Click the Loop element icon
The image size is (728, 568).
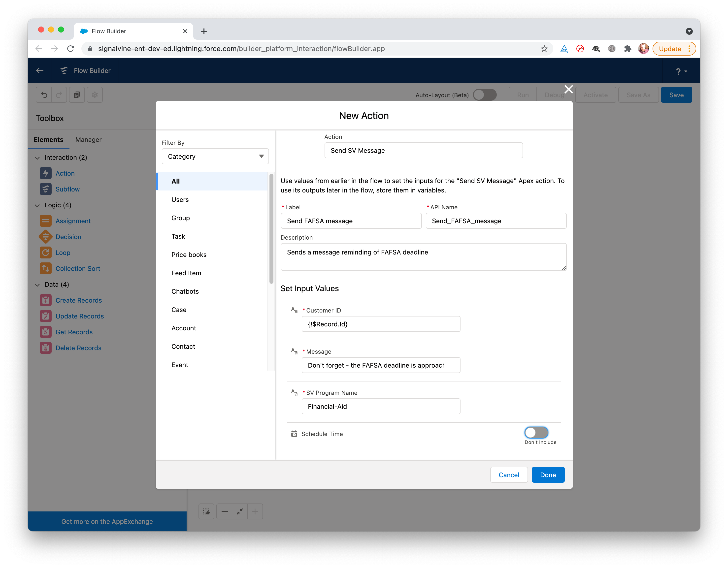coord(46,252)
